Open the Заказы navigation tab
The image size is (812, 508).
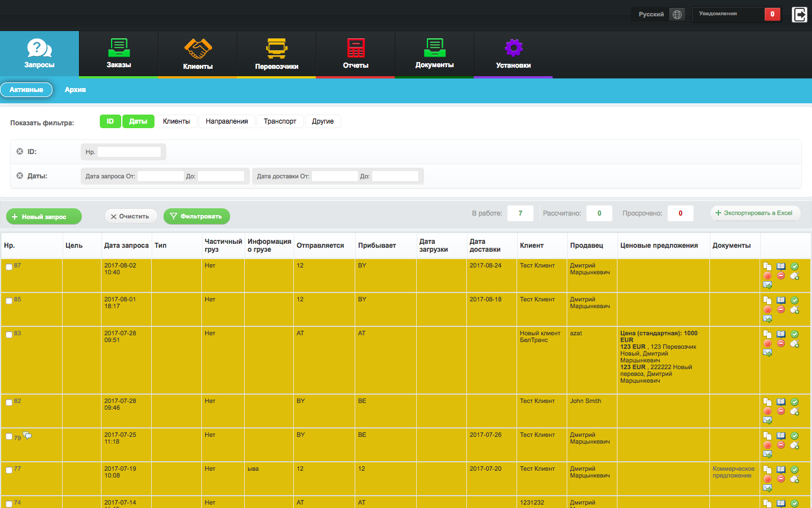[118, 54]
